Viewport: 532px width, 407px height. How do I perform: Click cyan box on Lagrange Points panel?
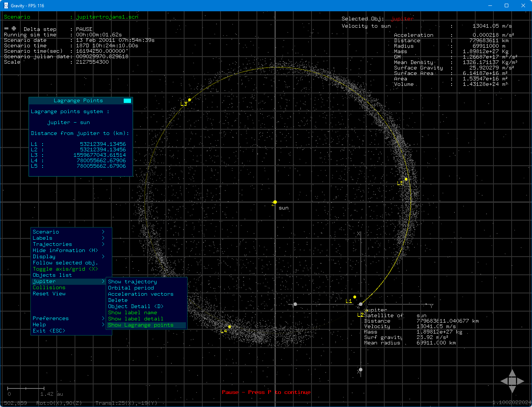[x=127, y=101]
